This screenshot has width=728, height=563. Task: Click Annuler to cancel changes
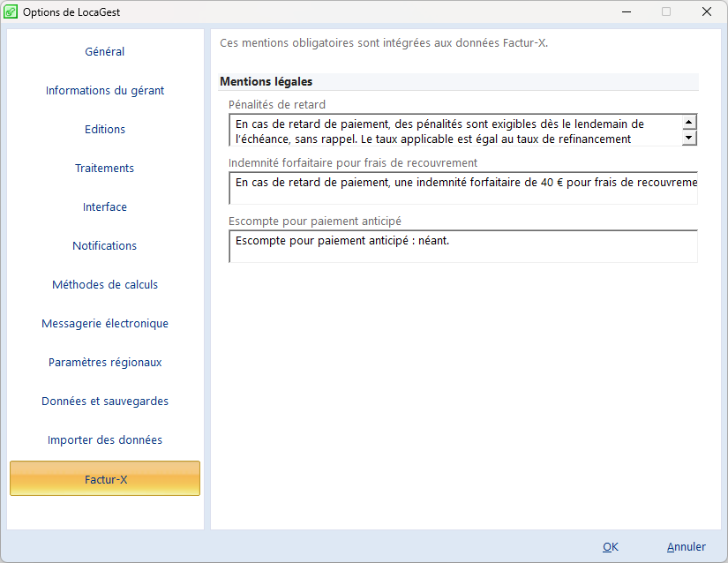coord(687,547)
